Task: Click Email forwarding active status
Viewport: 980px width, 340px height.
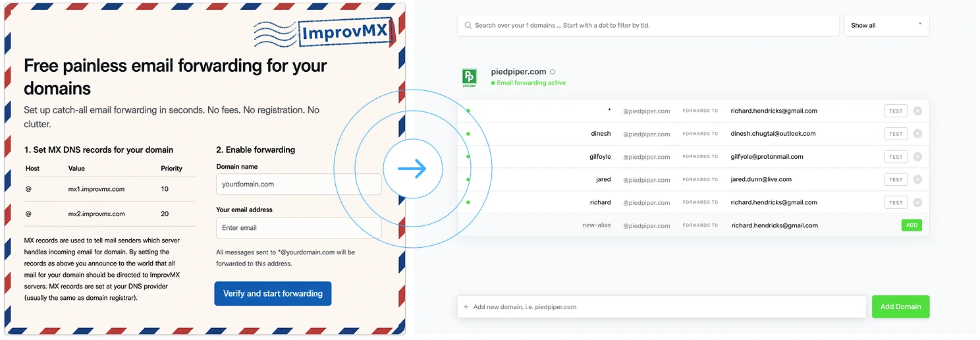Action: pos(528,83)
